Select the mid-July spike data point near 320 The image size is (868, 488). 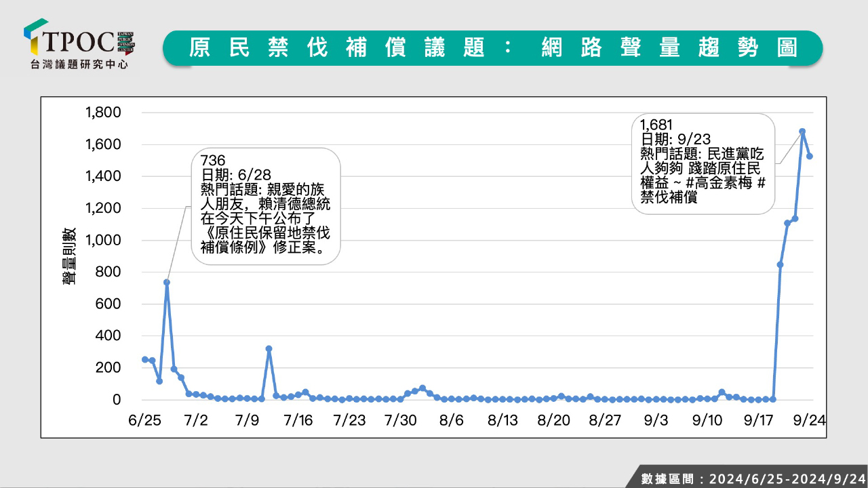coord(269,348)
